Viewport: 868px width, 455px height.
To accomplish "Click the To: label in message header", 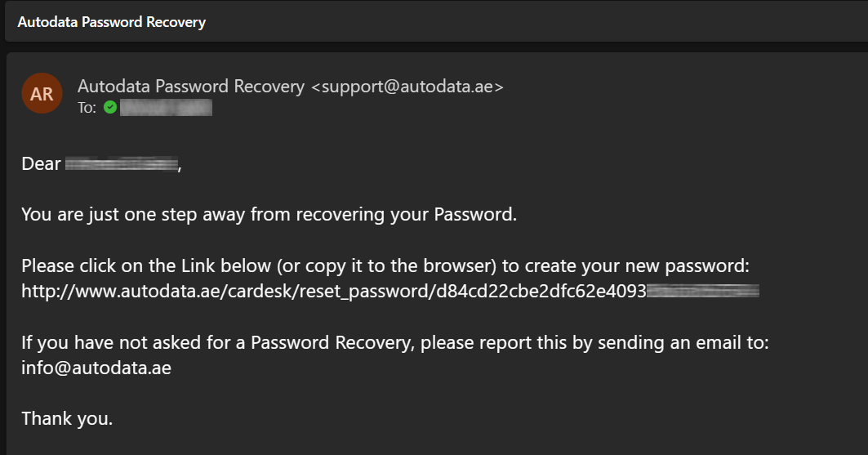I will coord(87,108).
